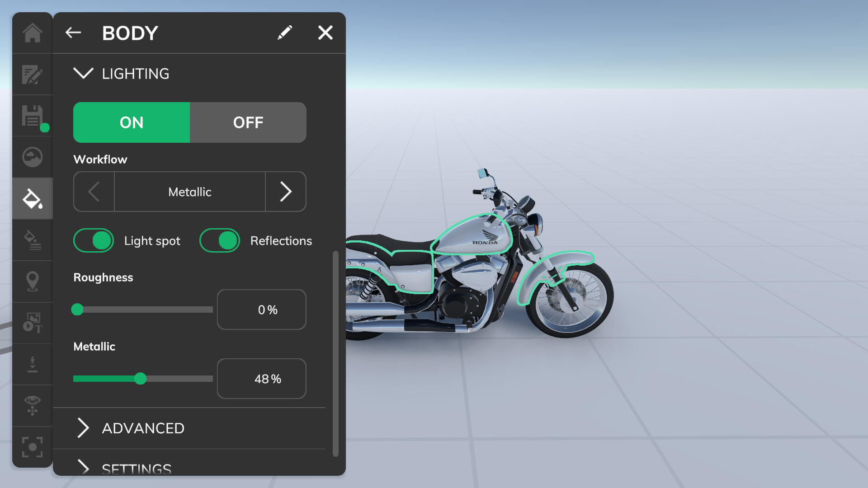This screenshot has height=488, width=868.
Task: Click the Metallic workflow value
Action: tap(190, 192)
